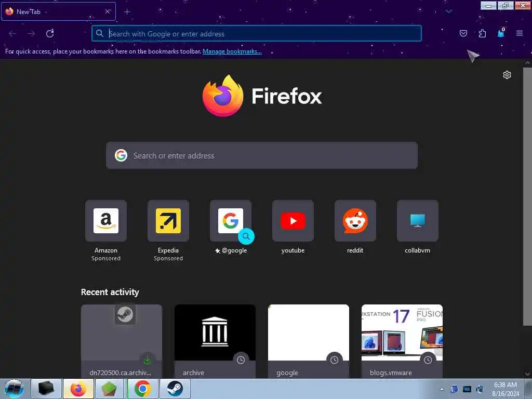Click the Manage bookmarks link

pyautogui.click(x=232, y=51)
